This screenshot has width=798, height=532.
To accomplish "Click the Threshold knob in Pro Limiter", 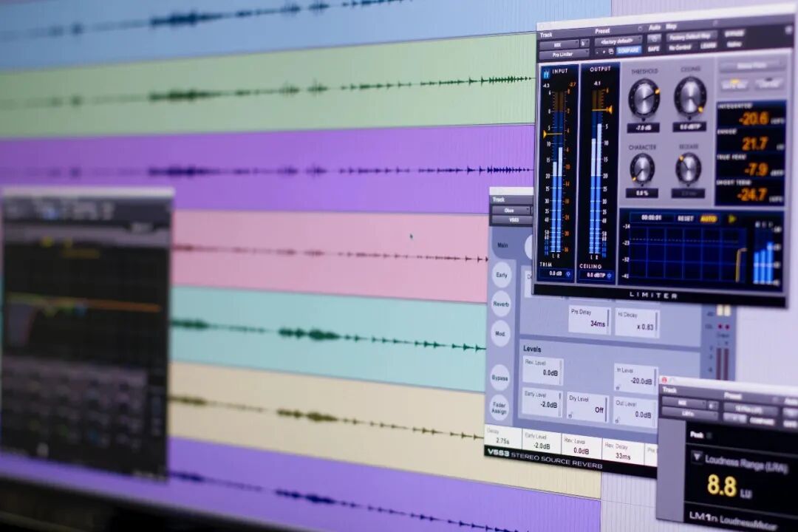I will 644,97.
